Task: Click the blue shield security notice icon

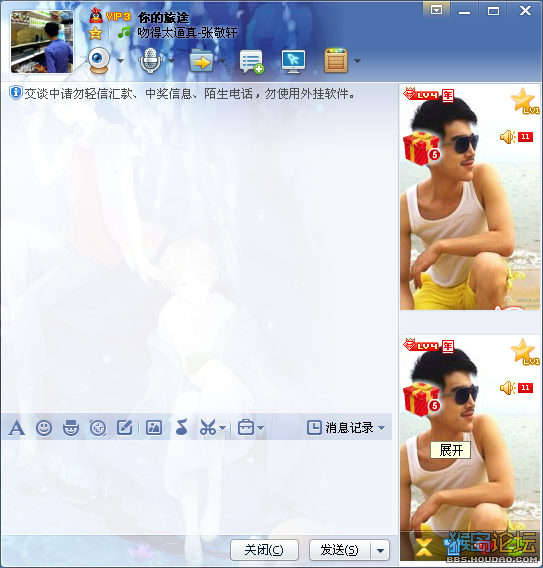Action: point(16,93)
